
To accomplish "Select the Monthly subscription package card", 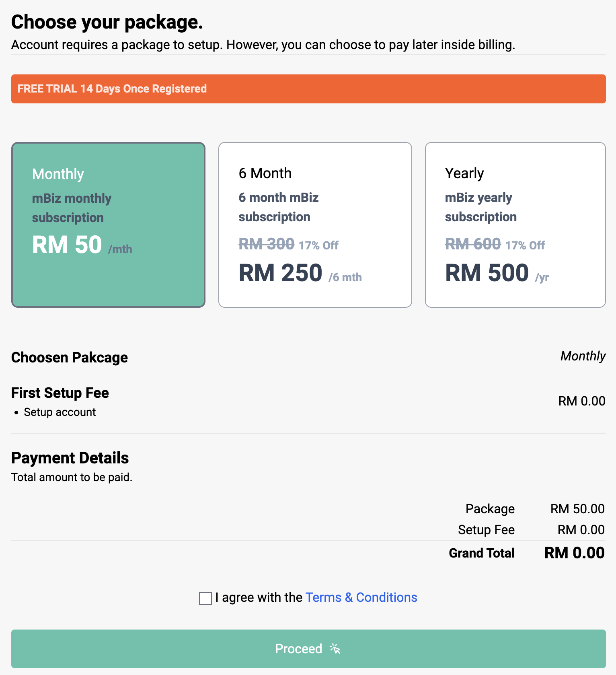I will pos(107,224).
